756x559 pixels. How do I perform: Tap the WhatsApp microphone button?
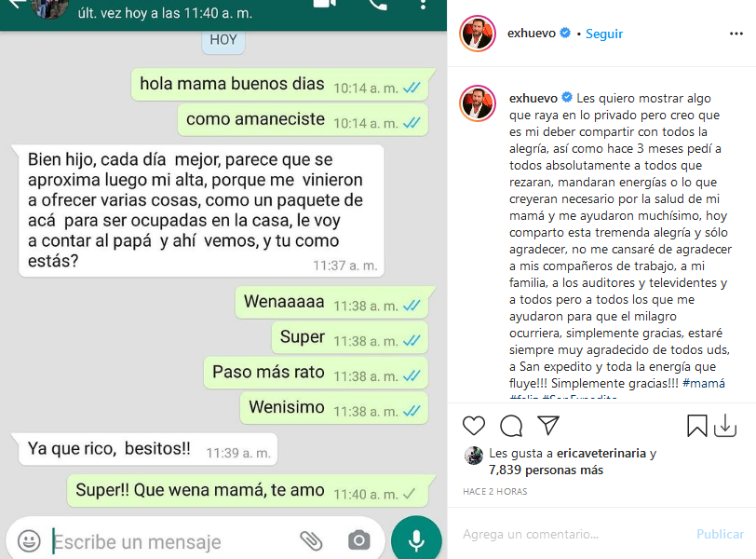click(x=416, y=539)
